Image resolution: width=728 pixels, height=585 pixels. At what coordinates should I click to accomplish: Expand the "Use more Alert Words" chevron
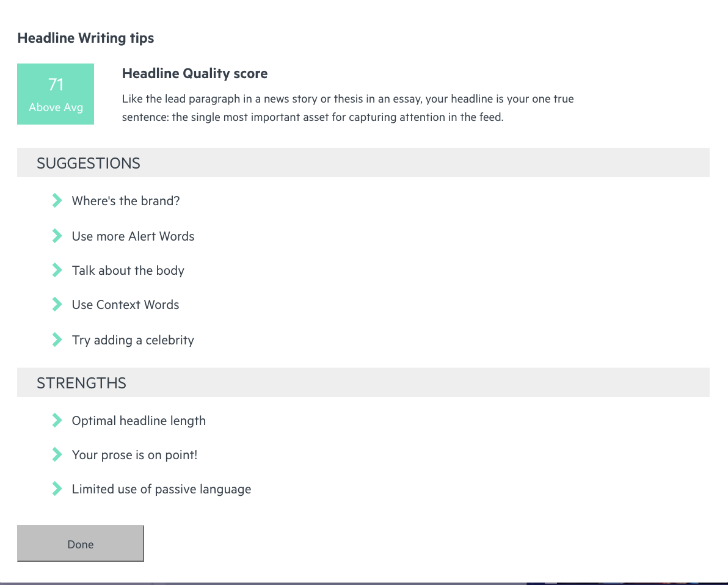(57, 236)
